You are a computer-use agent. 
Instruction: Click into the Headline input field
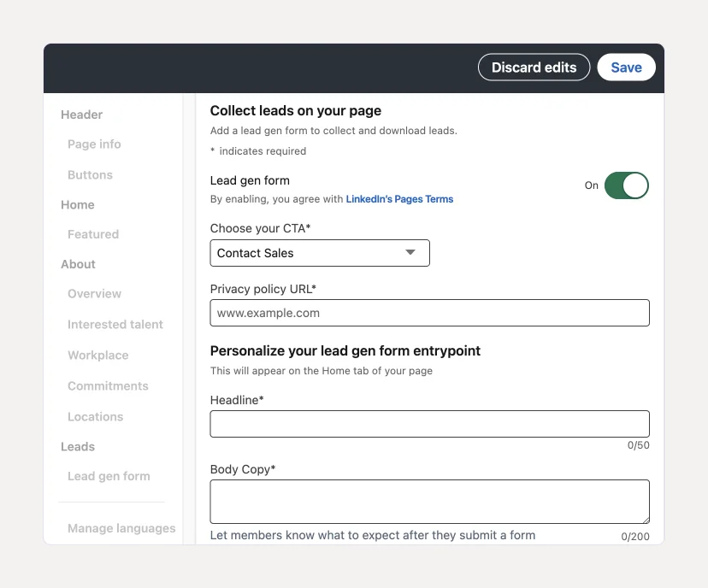coord(429,424)
